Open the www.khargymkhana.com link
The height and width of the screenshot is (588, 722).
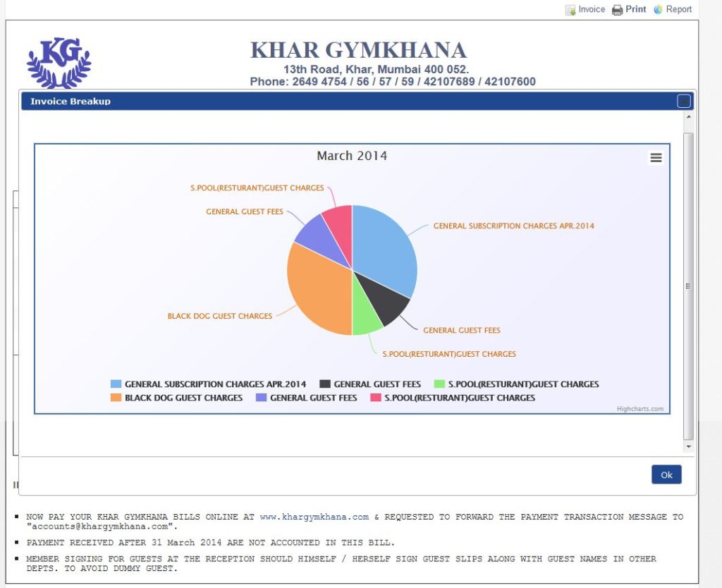(314, 517)
